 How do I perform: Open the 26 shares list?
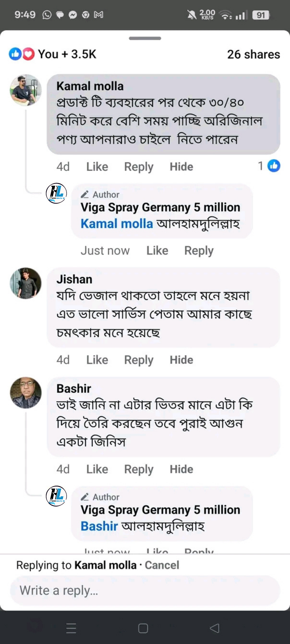(x=253, y=54)
